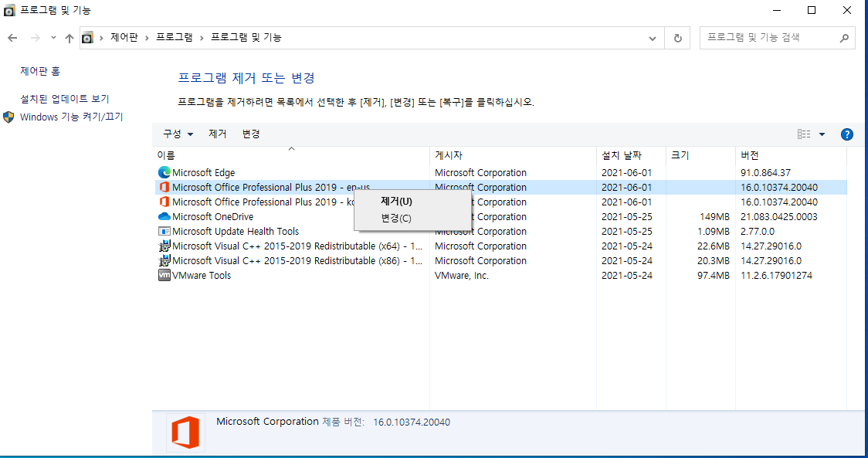
Task: Select the Microsoft Edge row name
Action: (203, 173)
